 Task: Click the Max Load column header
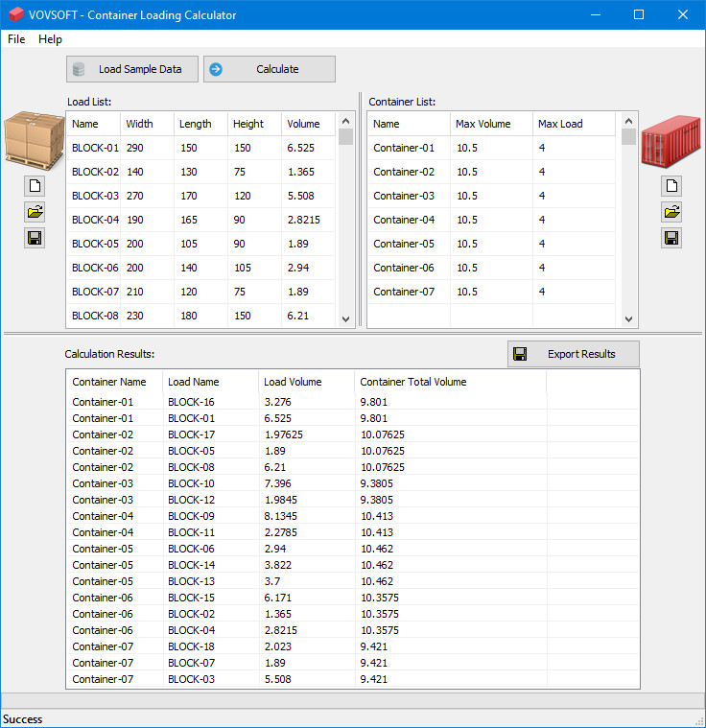(x=560, y=124)
